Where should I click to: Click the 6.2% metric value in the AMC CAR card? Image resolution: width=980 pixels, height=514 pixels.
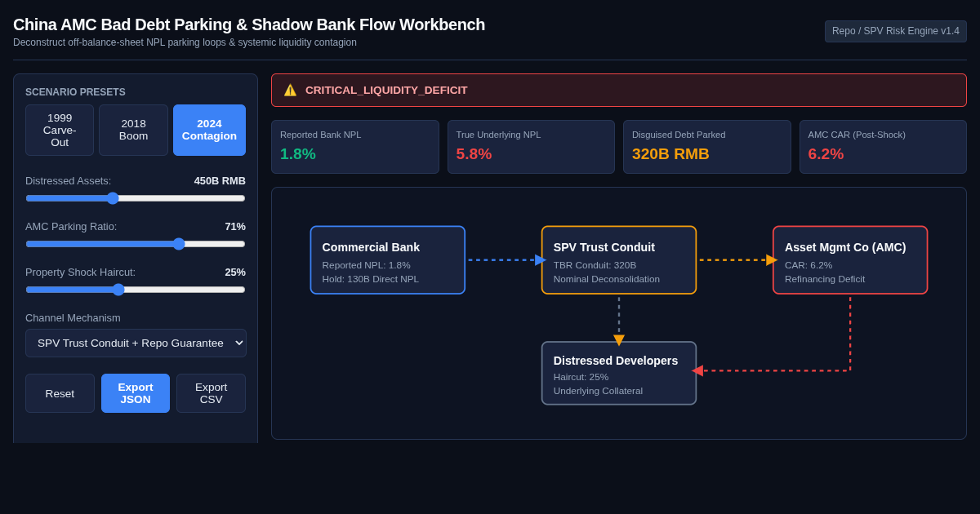pyautogui.click(x=826, y=154)
